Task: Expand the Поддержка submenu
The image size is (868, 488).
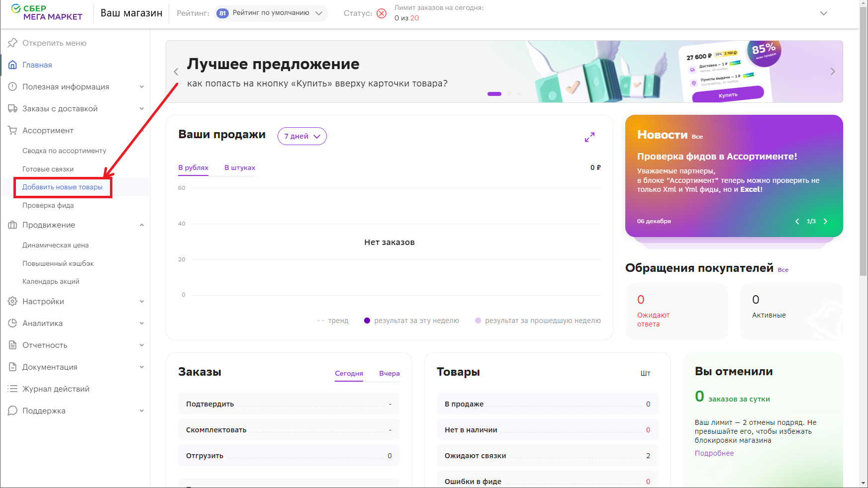Action: coord(142,410)
